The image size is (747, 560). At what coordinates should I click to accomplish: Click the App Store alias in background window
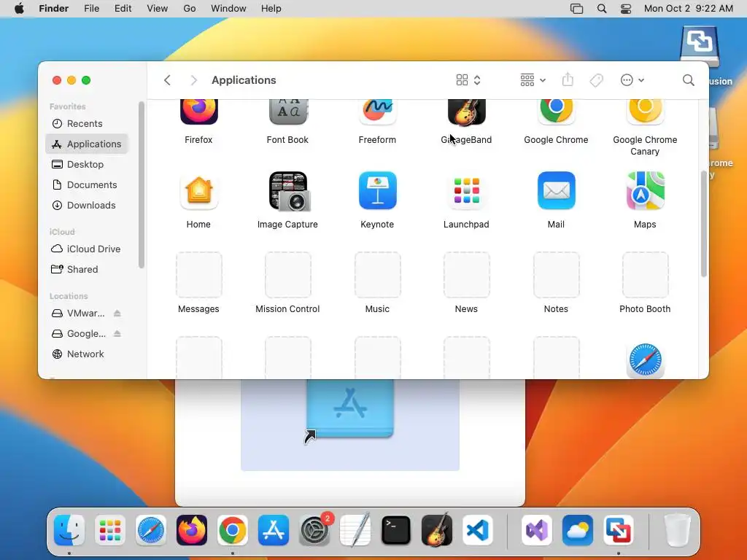(350, 410)
